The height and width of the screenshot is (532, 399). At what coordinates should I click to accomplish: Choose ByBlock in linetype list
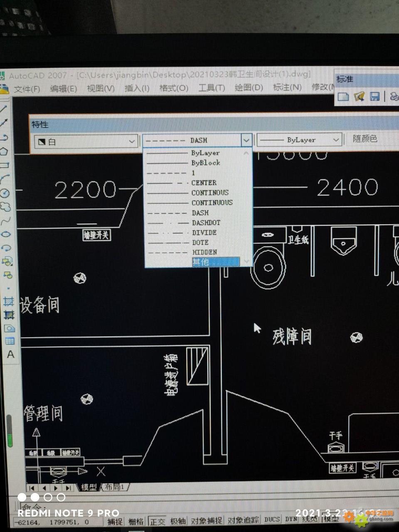click(x=195, y=163)
